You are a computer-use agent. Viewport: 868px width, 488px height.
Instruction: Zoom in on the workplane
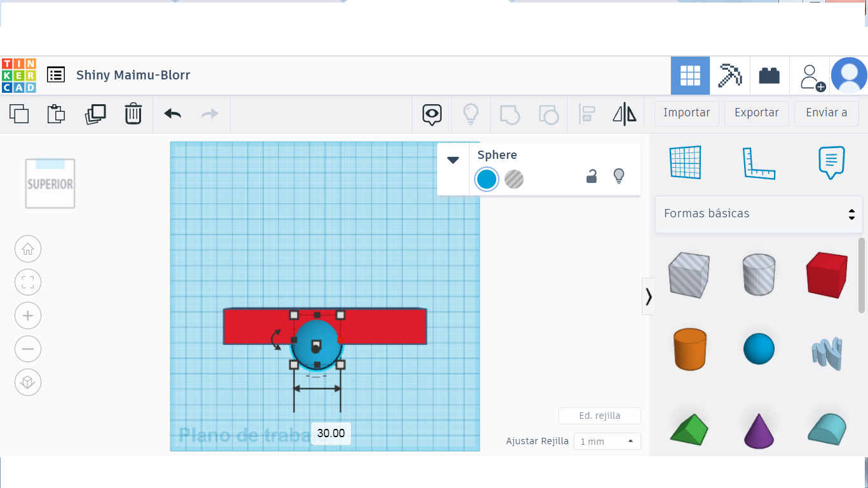[x=28, y=316]
